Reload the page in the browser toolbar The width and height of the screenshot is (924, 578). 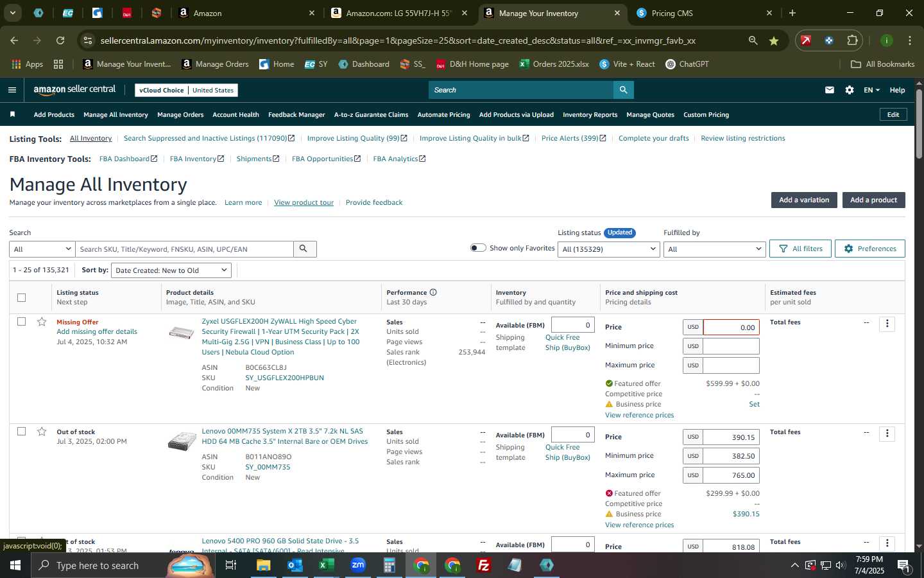click(60, 40)
